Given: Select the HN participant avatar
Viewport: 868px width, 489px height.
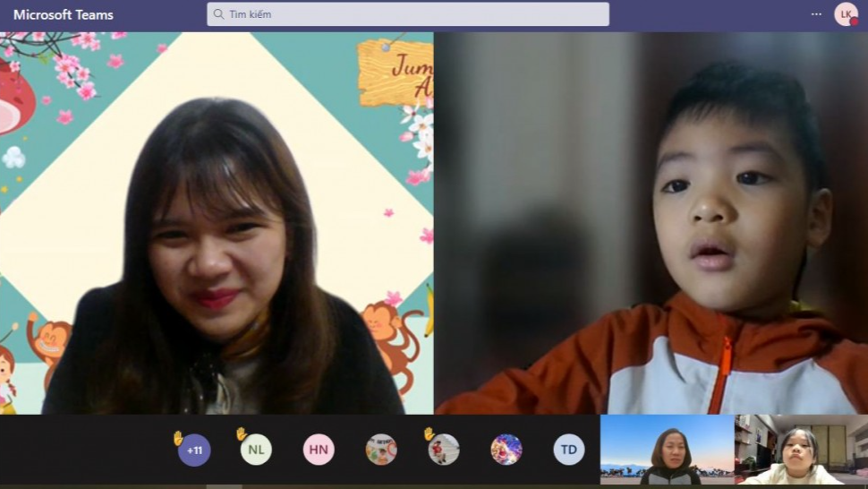Looking at the screenshot, I should [x=319, y=450].
